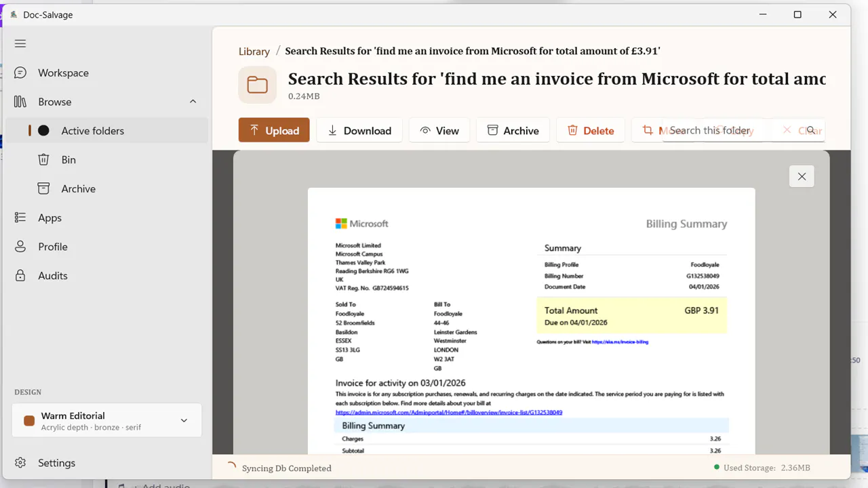The width and height of the screenshot is (868, 488).
Task: Click the View button
Action: point(439,130)
